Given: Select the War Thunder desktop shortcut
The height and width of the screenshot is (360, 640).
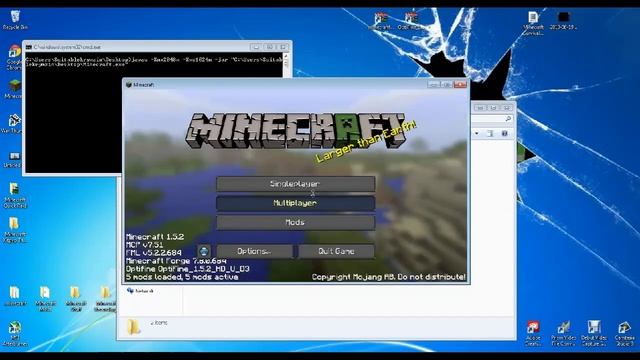Looking at the screenshot, I should [14, 124].
